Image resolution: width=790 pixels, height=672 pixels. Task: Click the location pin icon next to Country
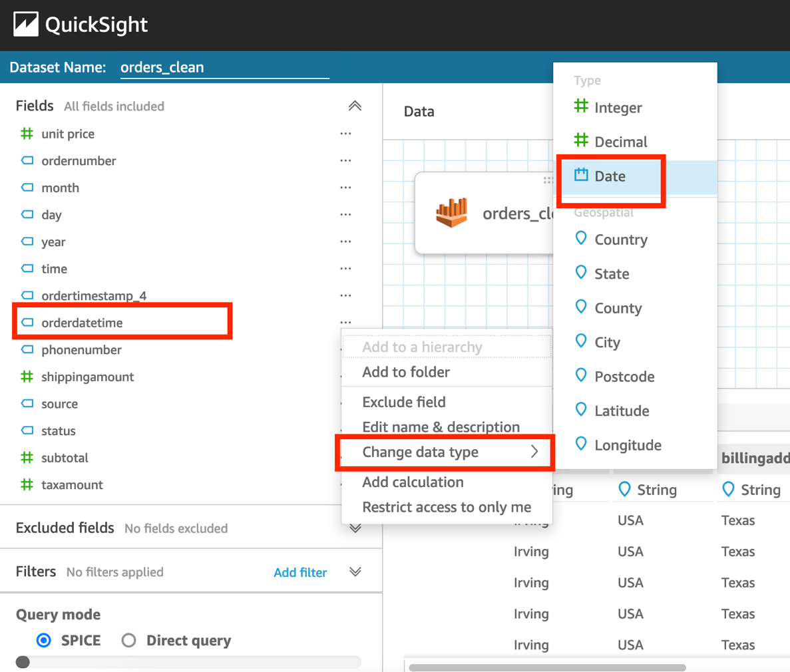581,238
